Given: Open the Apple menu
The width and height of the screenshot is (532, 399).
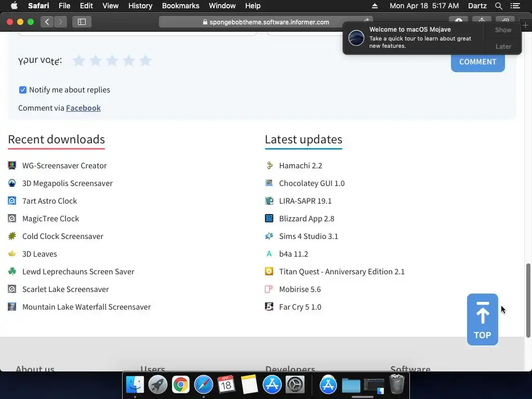Looking at the screenshot, I should pyautogui.click(x=14, y=6).
